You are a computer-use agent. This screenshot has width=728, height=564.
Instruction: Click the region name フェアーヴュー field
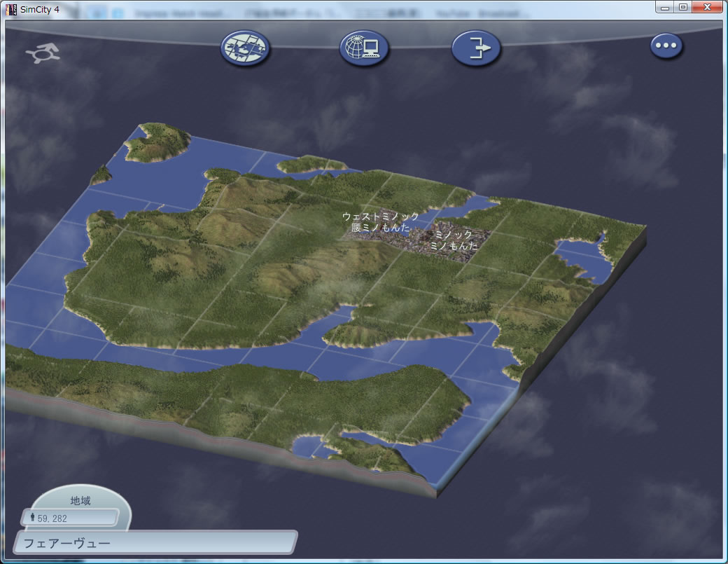click(155, 542)
